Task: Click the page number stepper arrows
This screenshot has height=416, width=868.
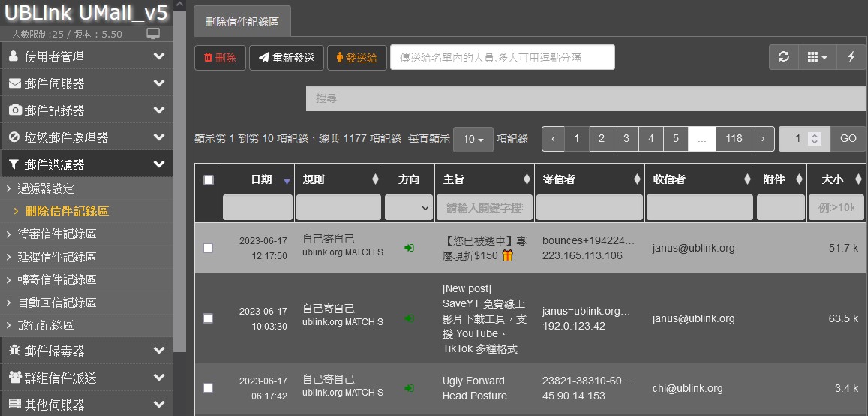Action: [815, 139]
